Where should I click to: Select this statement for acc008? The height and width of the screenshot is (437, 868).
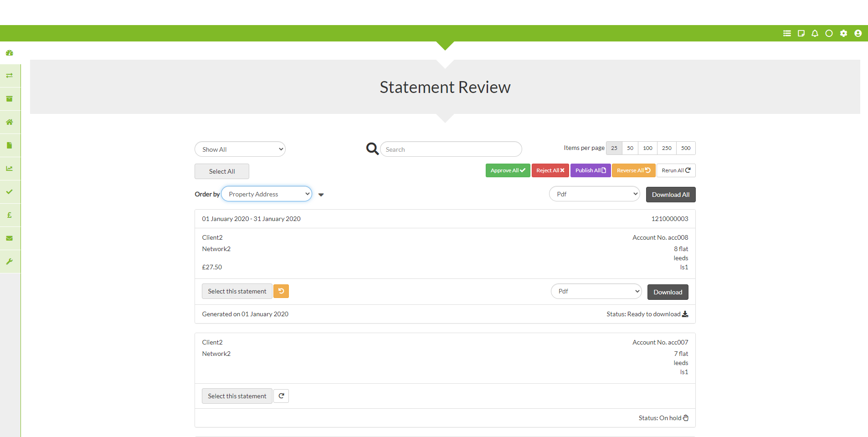[237, 291]
